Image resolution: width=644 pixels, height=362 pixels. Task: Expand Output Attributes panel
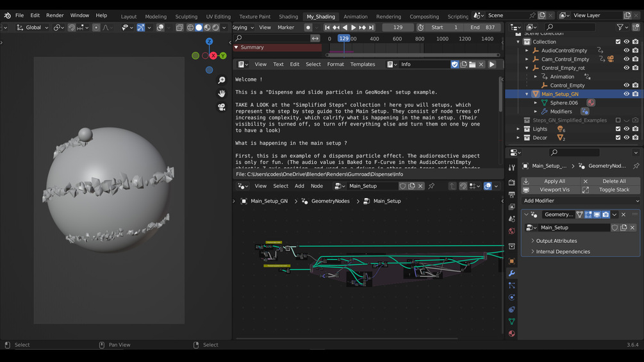[x=556, y=241]
